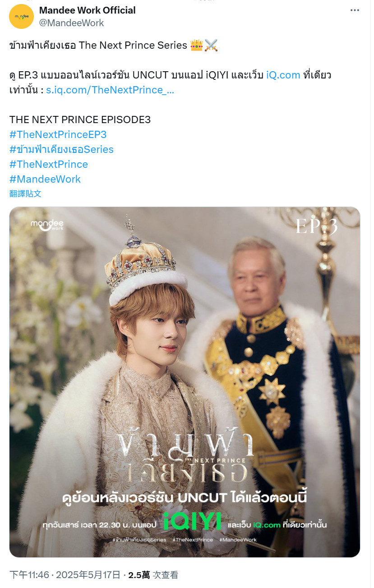
Task: View the EP.3 poster image full size
Action: click(x=185, y=382)
